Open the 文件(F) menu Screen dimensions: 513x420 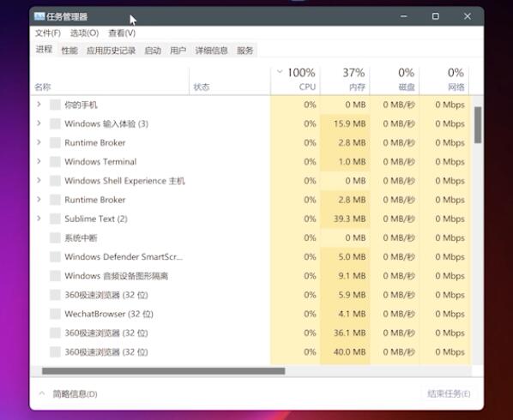[x=48, y=33]
